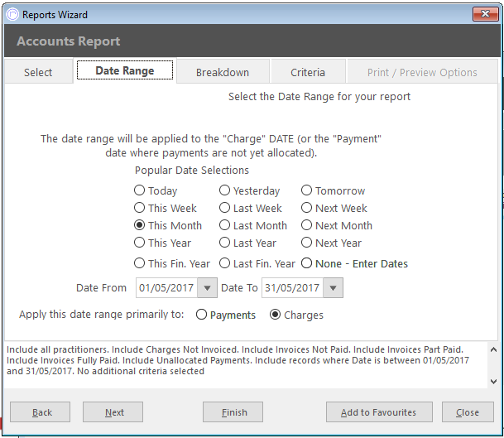Click the summary scrollbar up arrow
504x438 pixels.
(493, 349)
